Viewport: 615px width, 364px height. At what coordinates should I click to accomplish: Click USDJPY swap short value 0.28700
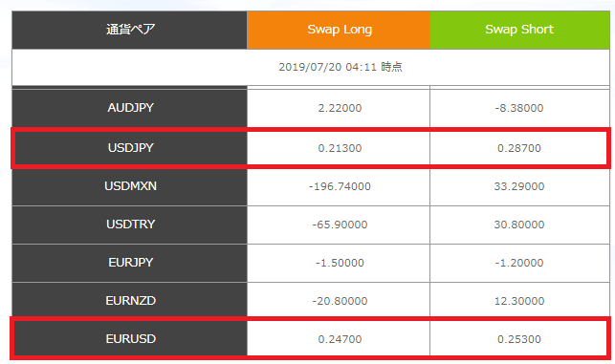[519, 148]
